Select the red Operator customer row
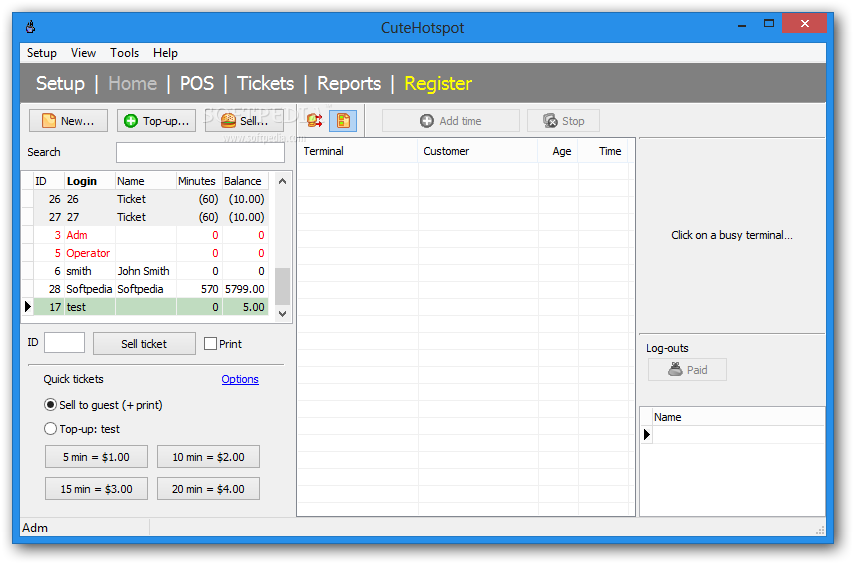The image size is (854, 564). (x=145, y=253)
